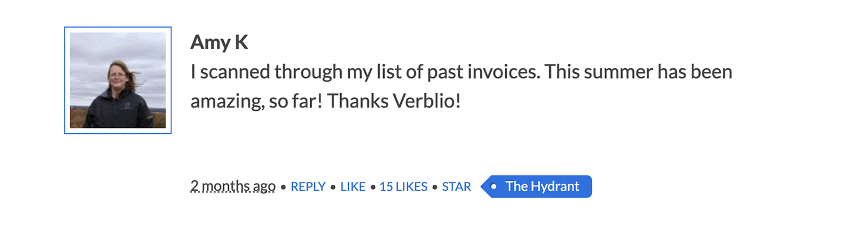Screen dimensions: 868x226
Task: Open The Hydrant tag
Action: pyautogui.click(x=542, y=186)
